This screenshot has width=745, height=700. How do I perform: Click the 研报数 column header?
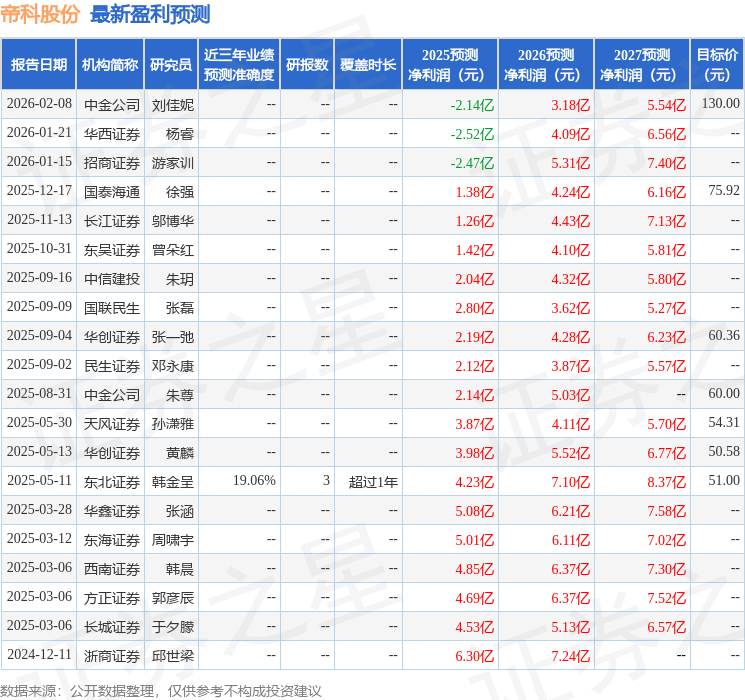(x=306, y=64)
